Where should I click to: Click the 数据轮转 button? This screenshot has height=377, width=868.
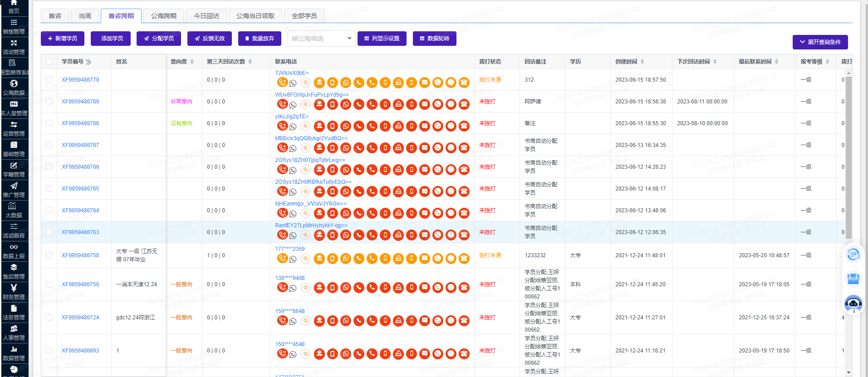pos(435,39)
